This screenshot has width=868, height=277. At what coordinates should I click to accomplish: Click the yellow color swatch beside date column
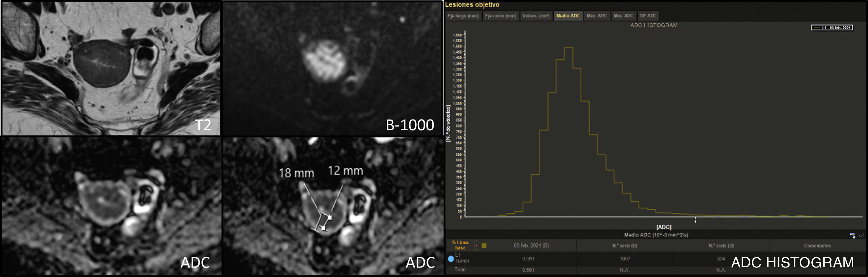click(484, 246)
